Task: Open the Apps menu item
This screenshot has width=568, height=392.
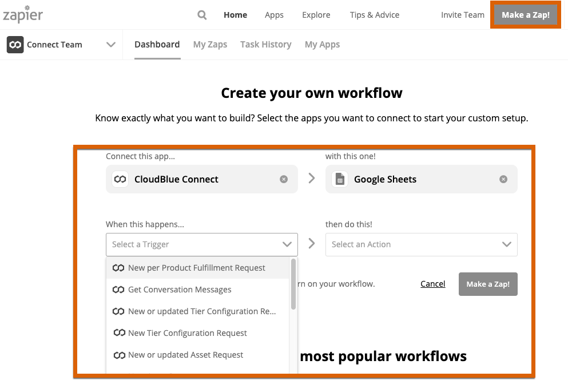Action: (x=274, y=15)
